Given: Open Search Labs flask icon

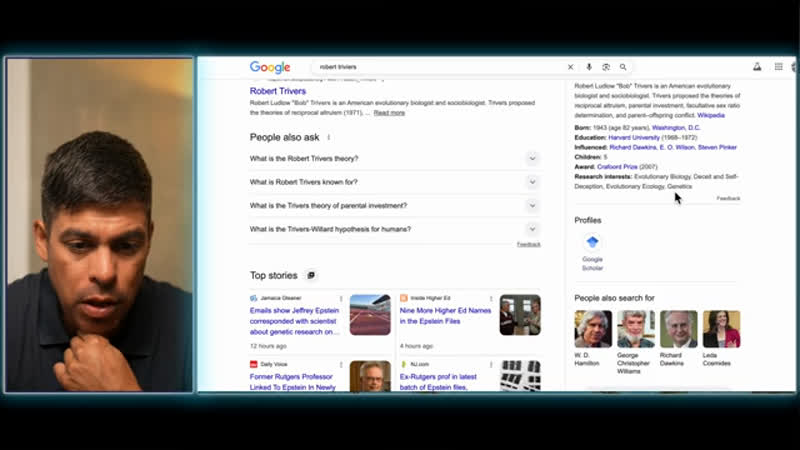Looking at the screenshot, I should tap(757, 67).
